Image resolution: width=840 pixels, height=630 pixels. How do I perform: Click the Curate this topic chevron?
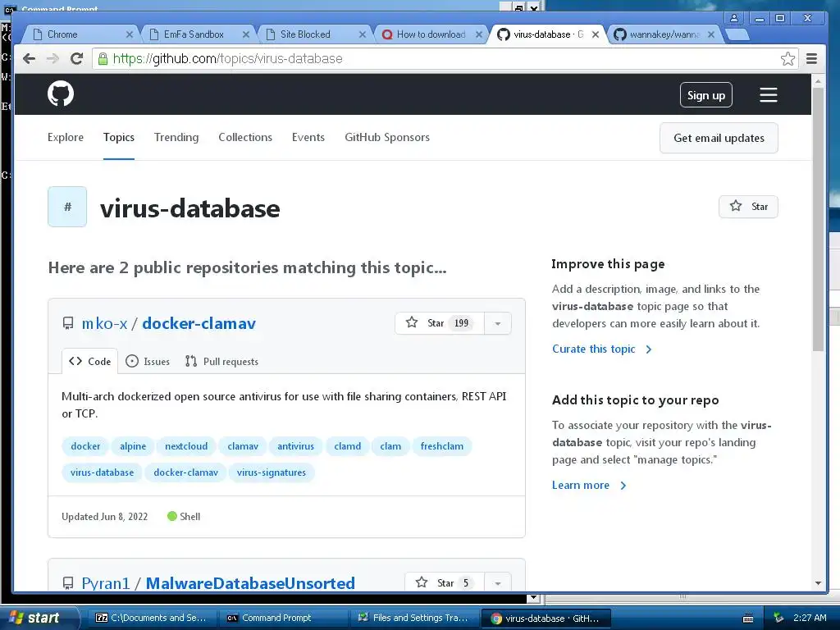[x=649, y=349]
